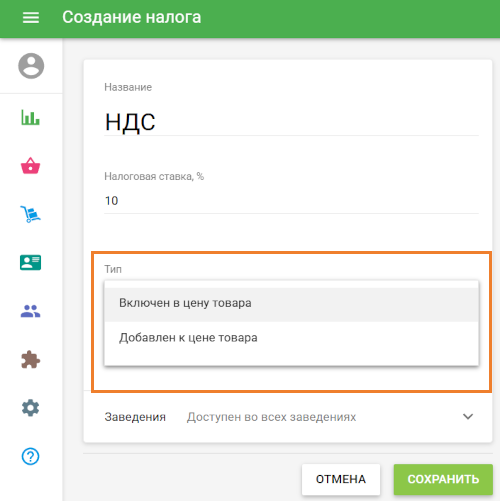The width and height of the screenshot is (500, 501).
Task: Open the reports bar chart section
Action: tap(30, 117)
